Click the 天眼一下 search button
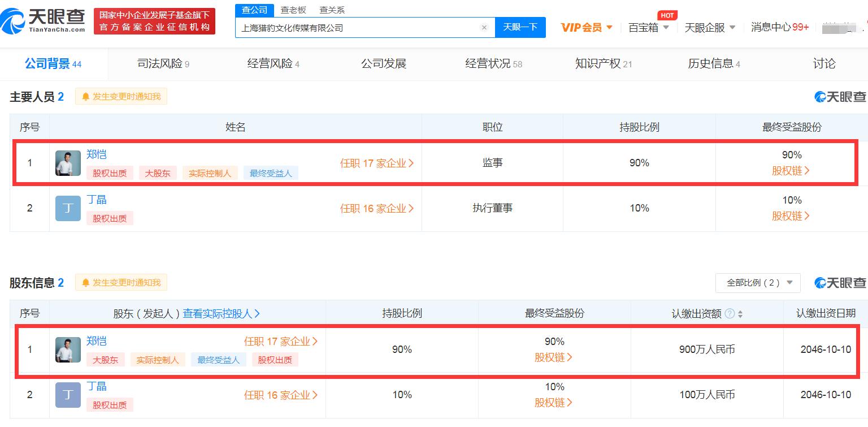 coord(520,27)
